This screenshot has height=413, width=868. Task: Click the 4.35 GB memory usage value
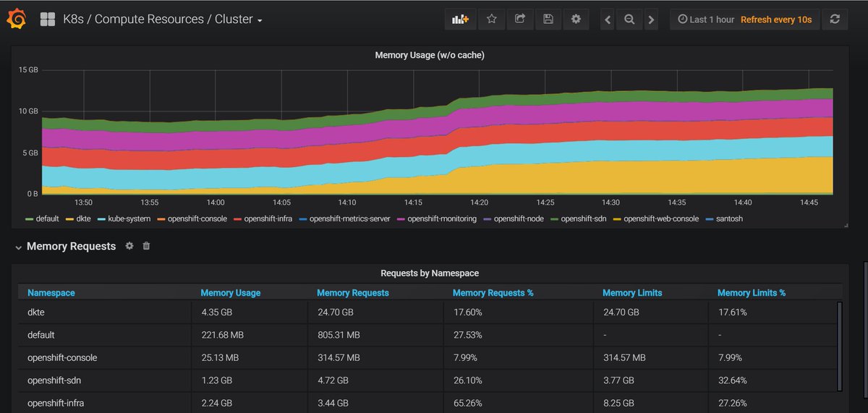tap(216, 312)
